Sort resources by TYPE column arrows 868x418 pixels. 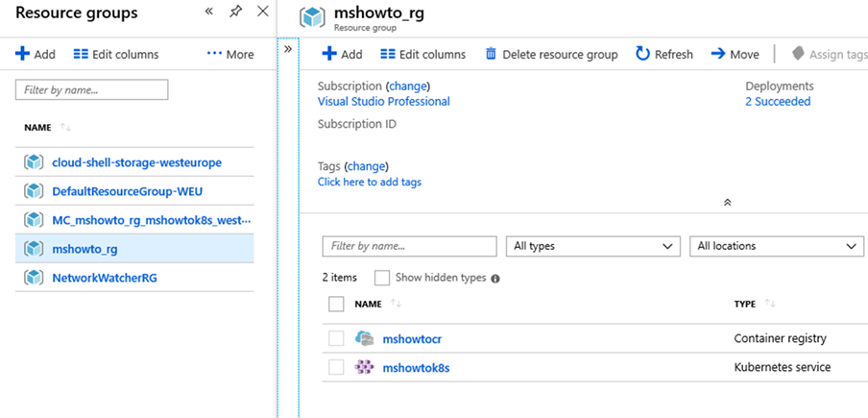pos(770,304)
